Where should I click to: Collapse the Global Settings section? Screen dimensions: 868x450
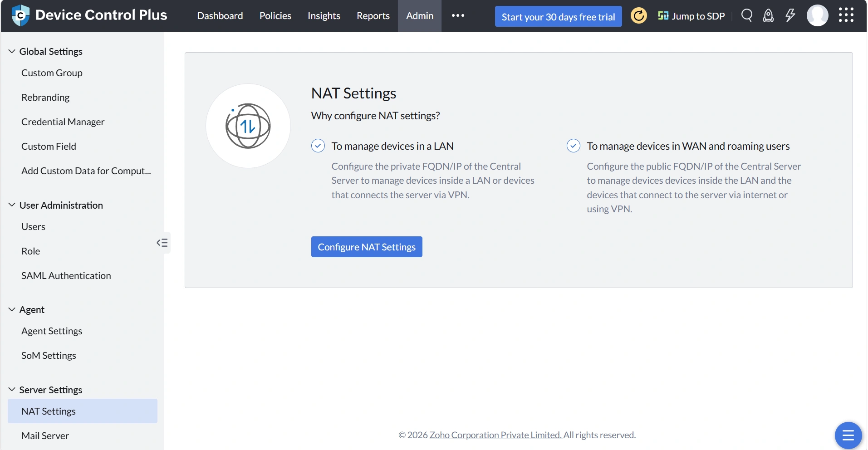click(x=12, y=52)
